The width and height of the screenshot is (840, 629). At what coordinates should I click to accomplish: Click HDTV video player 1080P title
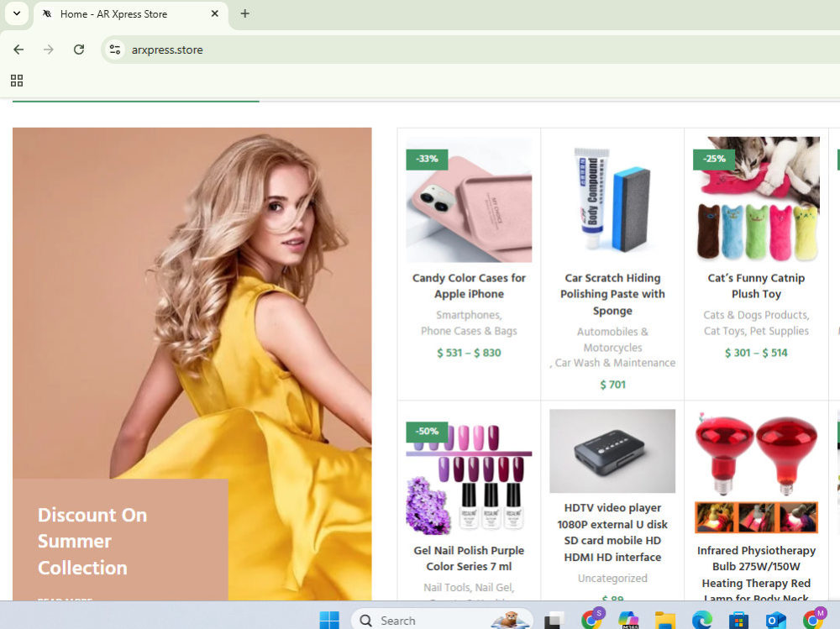pos(612,532)
